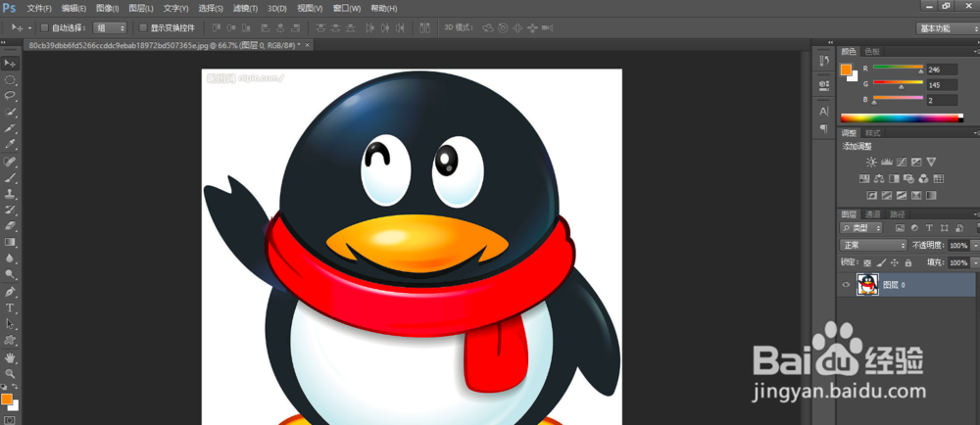This screenshot has width=980, height=425.
Task: Toggle lock image pixels
Action: [x=881, y=262]
